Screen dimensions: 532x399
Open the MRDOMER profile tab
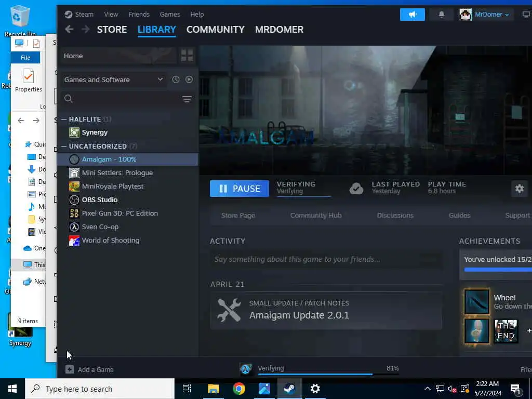[279, 30]
